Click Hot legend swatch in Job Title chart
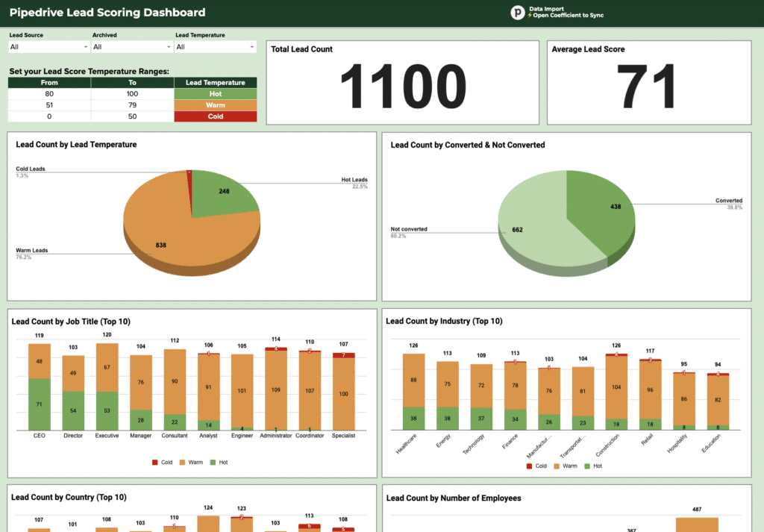Screen dimensions: 764x532 pos(213,463)
